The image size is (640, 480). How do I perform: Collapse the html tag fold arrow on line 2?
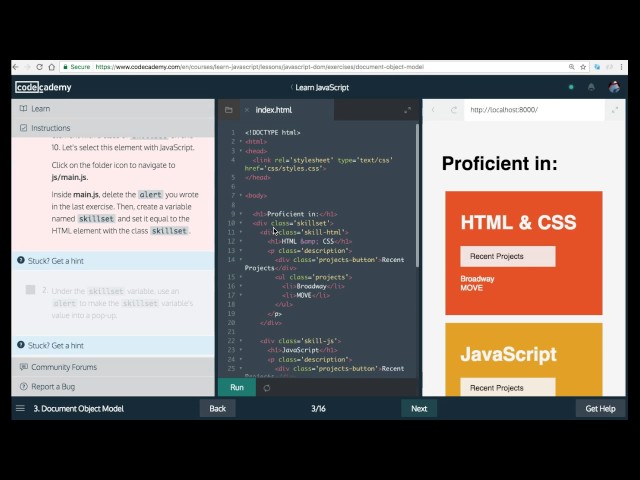[x=240, y=141]
